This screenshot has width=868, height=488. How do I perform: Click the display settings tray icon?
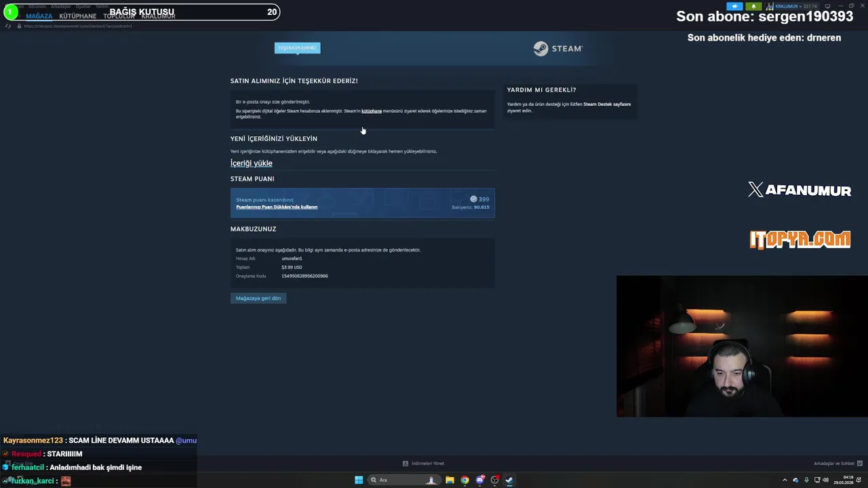pyautogui.click(x=817, y=480)
